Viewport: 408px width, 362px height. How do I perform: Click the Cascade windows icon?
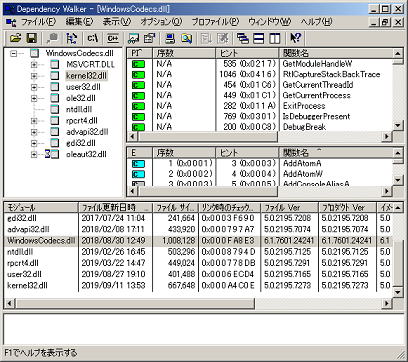click(243, 38)
